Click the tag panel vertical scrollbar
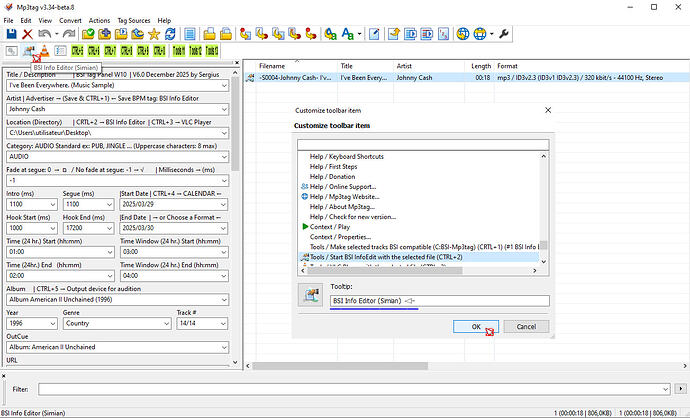Viewport: 690px width, 418px height. click(x=235, y=125)
